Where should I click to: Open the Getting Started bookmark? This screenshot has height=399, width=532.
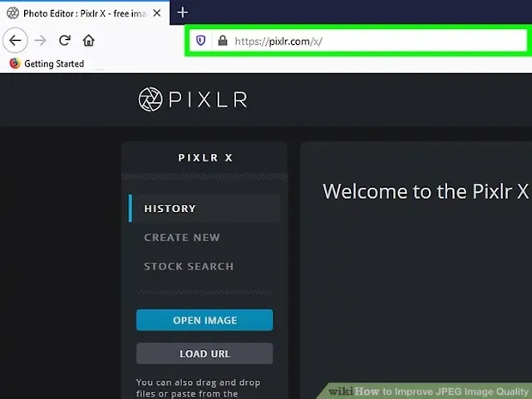47,63
